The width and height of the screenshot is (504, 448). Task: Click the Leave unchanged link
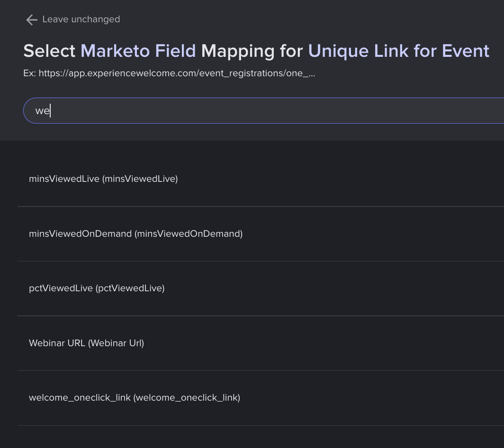point(81,19)
